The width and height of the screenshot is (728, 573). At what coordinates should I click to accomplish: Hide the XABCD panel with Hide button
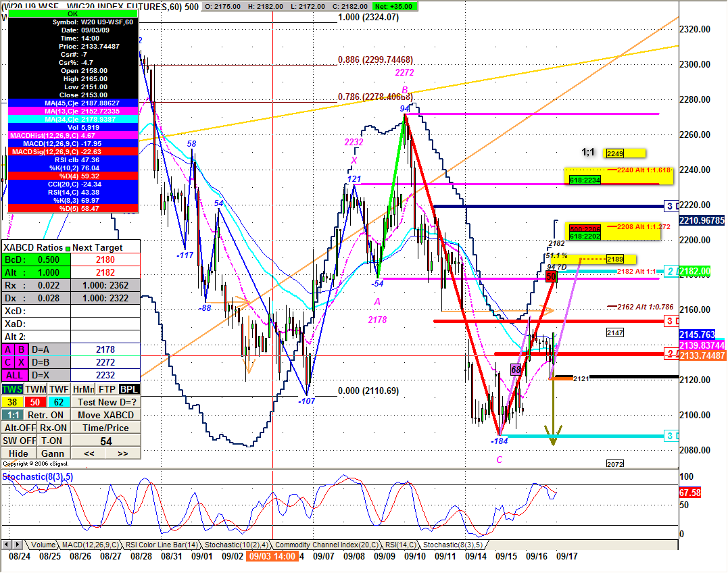(x=18, y=453)
